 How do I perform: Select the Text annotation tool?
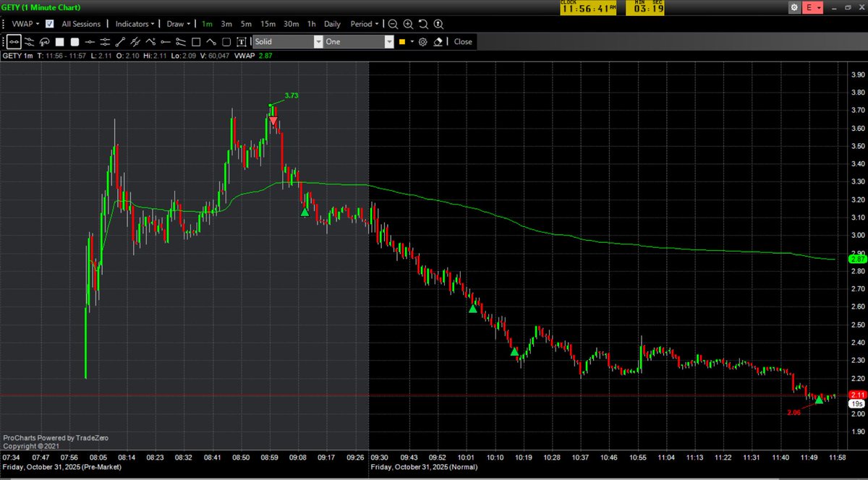coord(241,42)
